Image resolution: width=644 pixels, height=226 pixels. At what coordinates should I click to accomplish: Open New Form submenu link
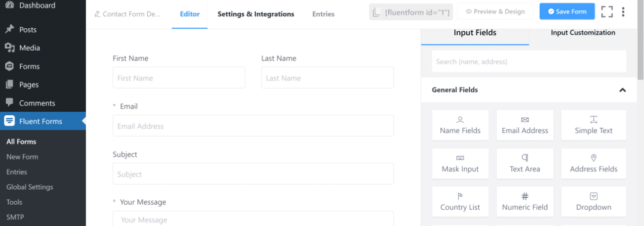click(x=22, y=157)
